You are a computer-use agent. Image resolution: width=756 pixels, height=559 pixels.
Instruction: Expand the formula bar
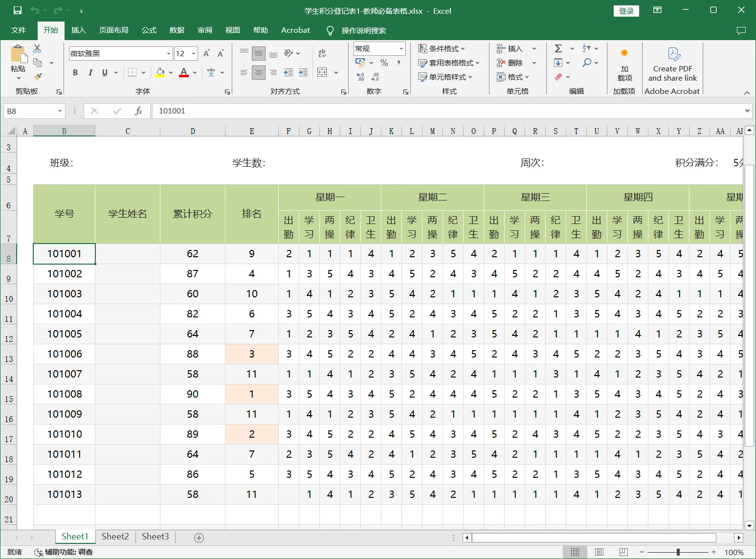747,111
